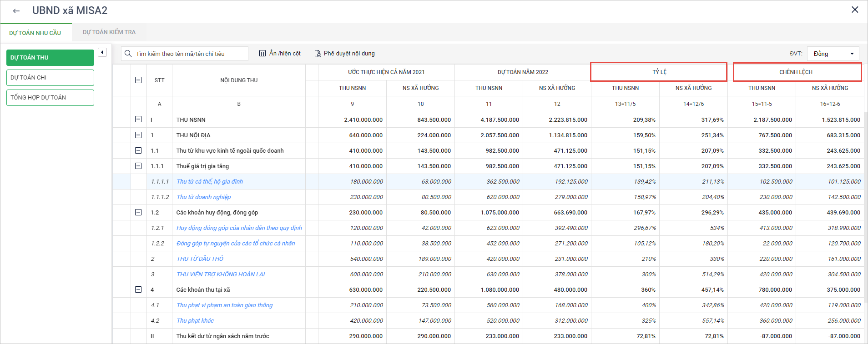Click the Phê duyệt nội dung icon

tap(318, 54)
